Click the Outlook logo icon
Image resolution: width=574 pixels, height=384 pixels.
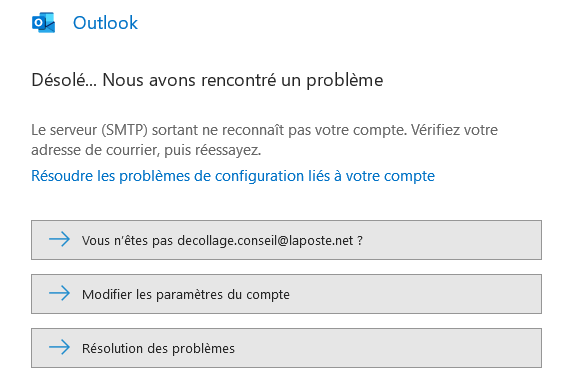point(44,23)
